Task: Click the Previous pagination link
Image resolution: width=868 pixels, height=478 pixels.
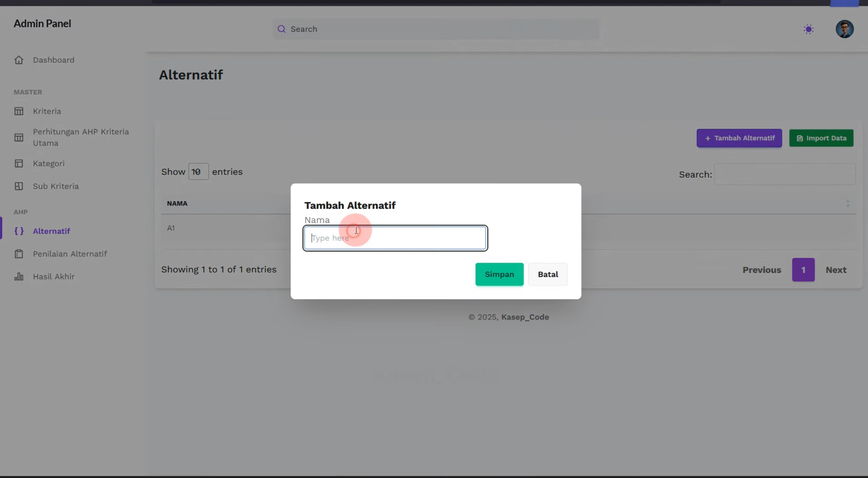Action: click(761, 270)
